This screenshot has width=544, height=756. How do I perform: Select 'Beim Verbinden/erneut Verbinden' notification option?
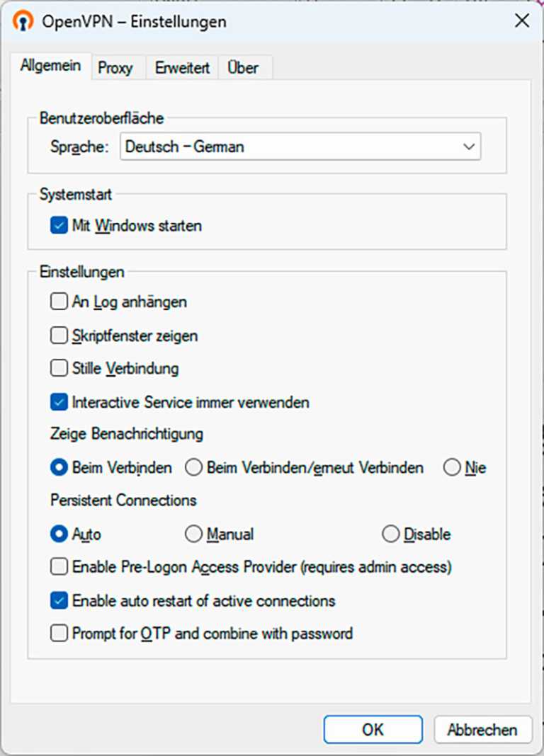pyautogui.click(x=193, y=467)
